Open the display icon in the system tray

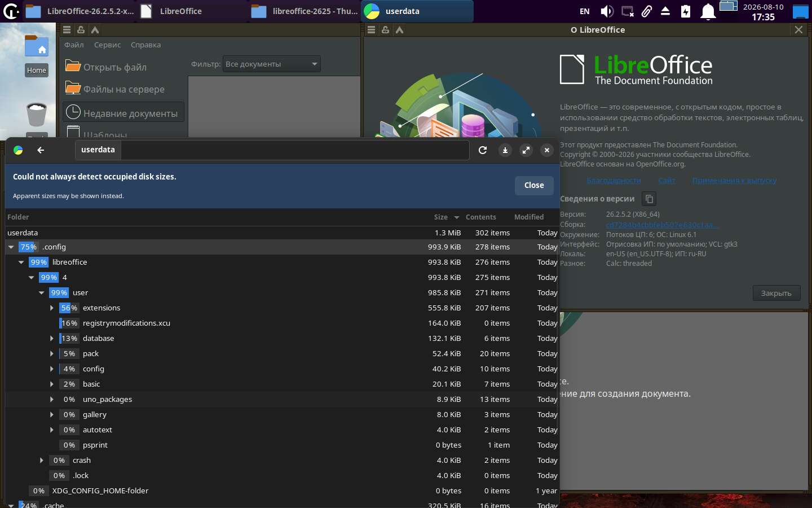[627, 11]
